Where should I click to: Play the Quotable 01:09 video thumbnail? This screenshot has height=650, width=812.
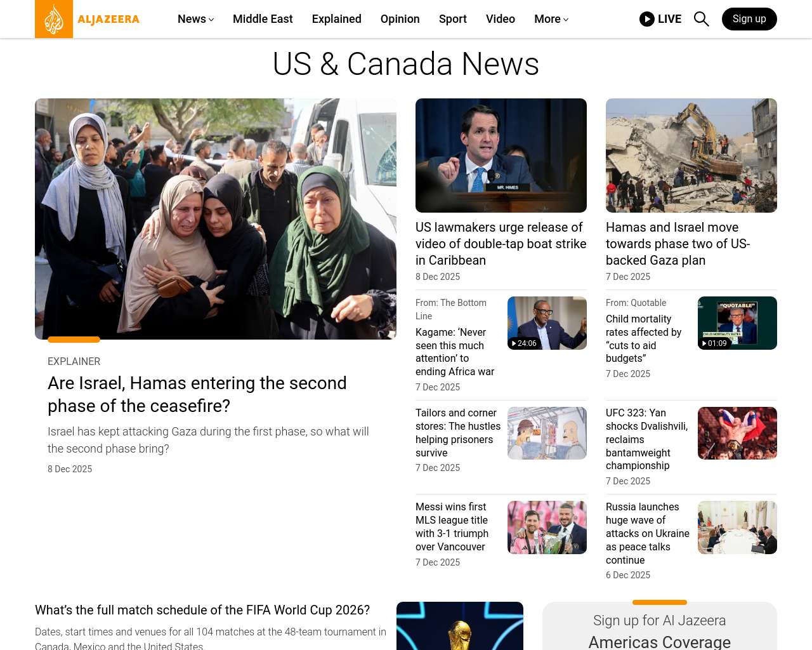[737, 323]
